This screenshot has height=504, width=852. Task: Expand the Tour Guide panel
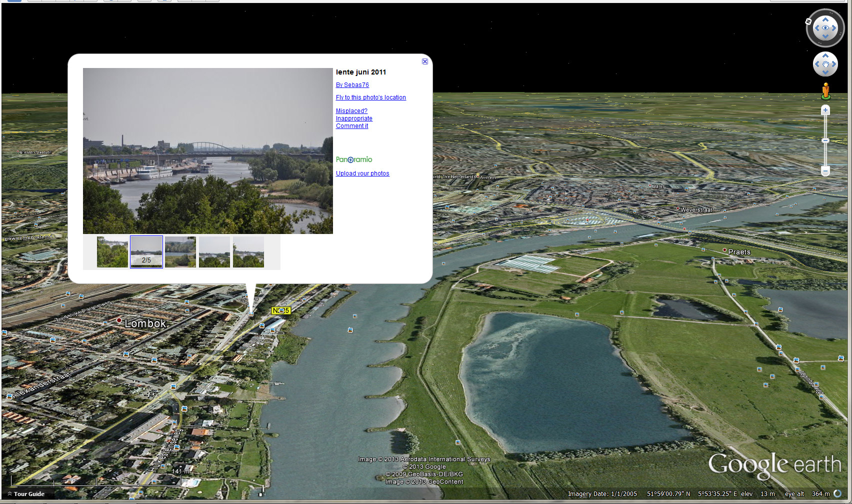(x=26, y=494)
